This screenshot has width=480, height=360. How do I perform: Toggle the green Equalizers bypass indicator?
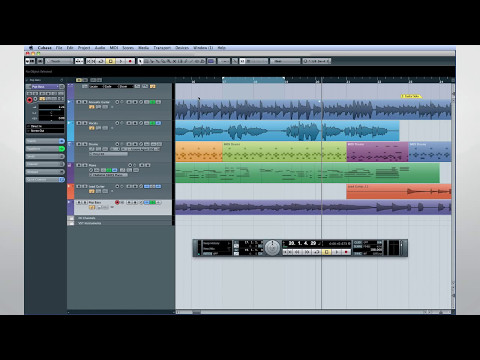pos(62,149)
